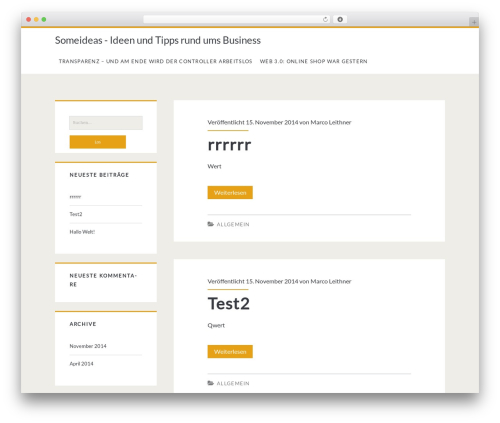The image size is (500, 423).
Task: Submit search with the orange button
Action: coord(98,142)
